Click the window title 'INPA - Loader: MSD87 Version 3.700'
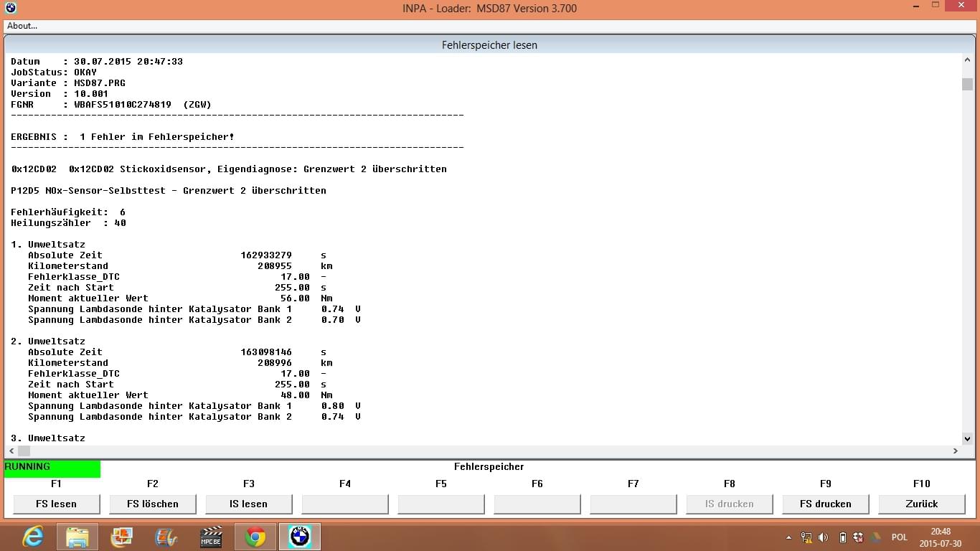 [x=490, y=9]
